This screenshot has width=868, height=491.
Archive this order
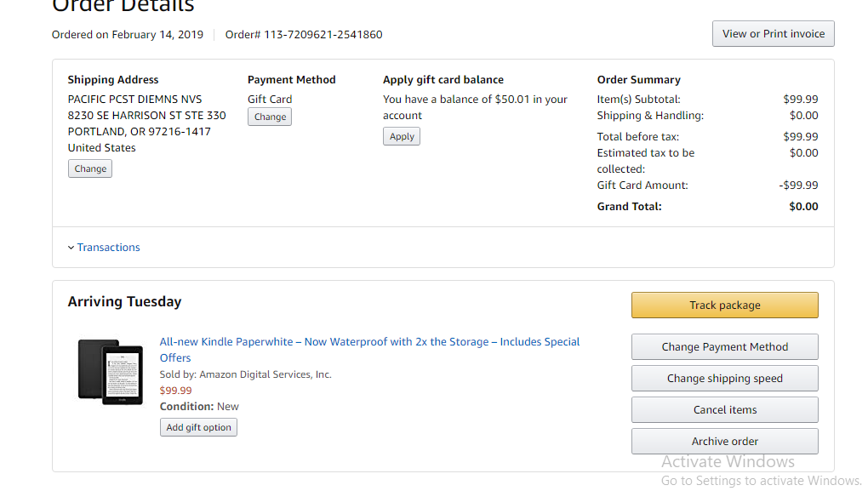[x=724, y=442]
